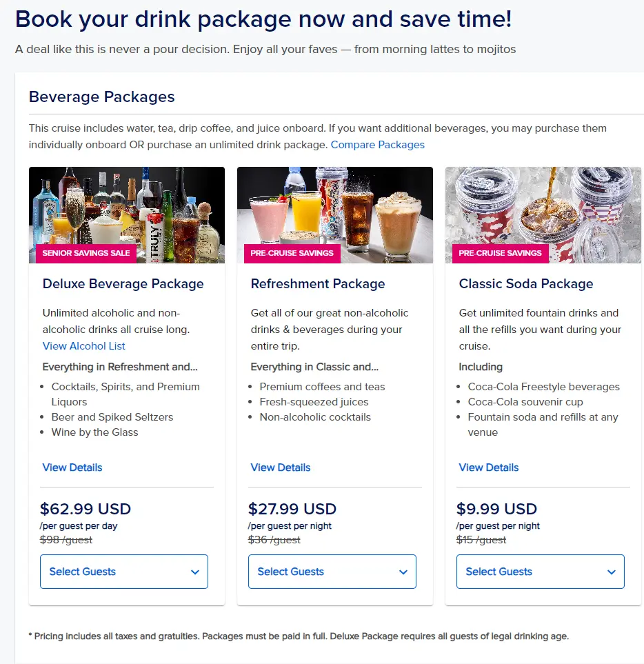Open Select Guests dropdown under Deluxe Beverage Package
644x664 pixels.
pyautogui.click(x=124, y=572)
